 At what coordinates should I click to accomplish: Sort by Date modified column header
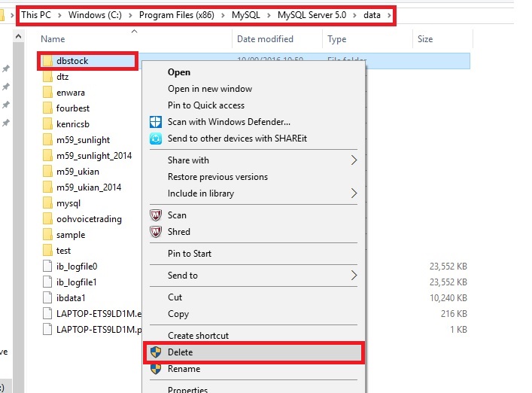tap(265, 39)
